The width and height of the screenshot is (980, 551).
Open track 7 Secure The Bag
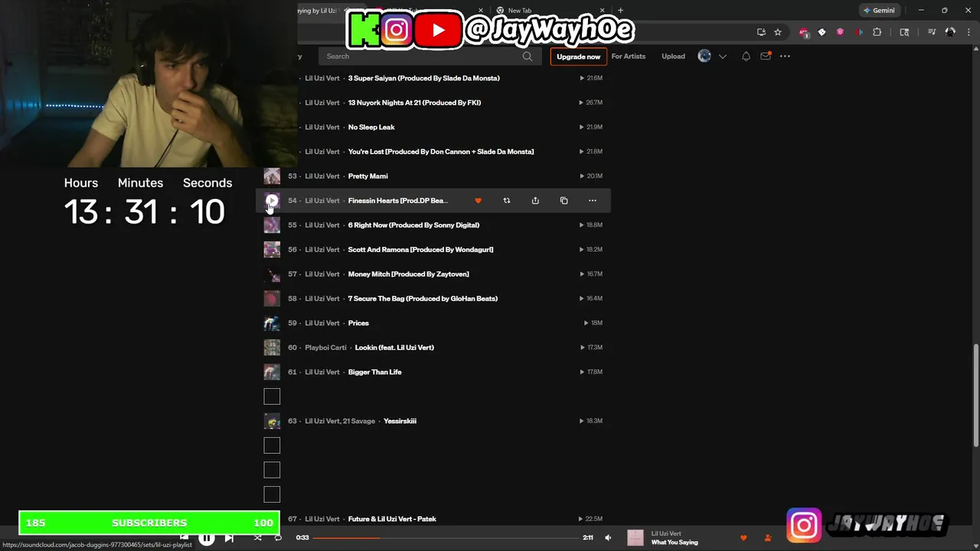click(x=423, y=298)
